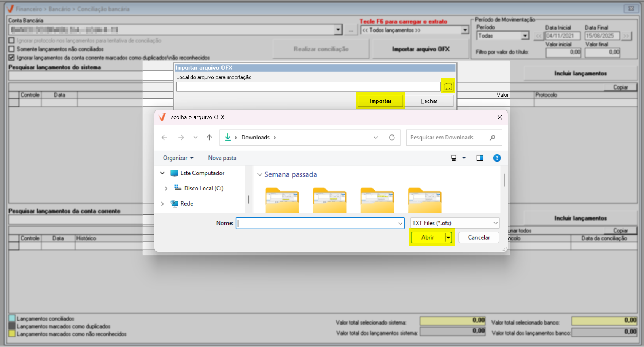Open the TXT Files (*.ofx) type dropdown
Screen dimensions: 644x347
pos(455,223)
